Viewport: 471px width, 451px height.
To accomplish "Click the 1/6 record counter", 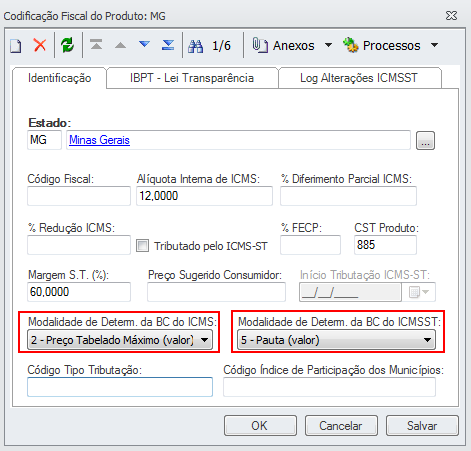I will click(x=221, y=46).
